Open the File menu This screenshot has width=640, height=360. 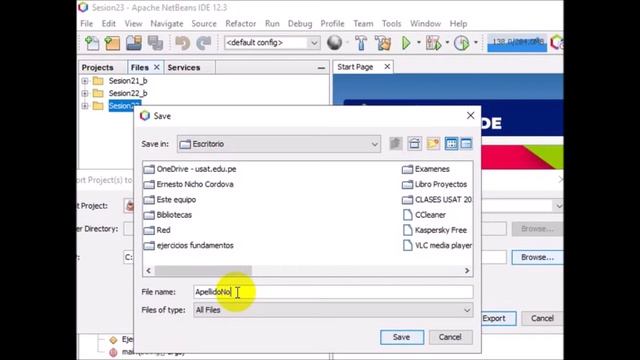coord(87,24)
